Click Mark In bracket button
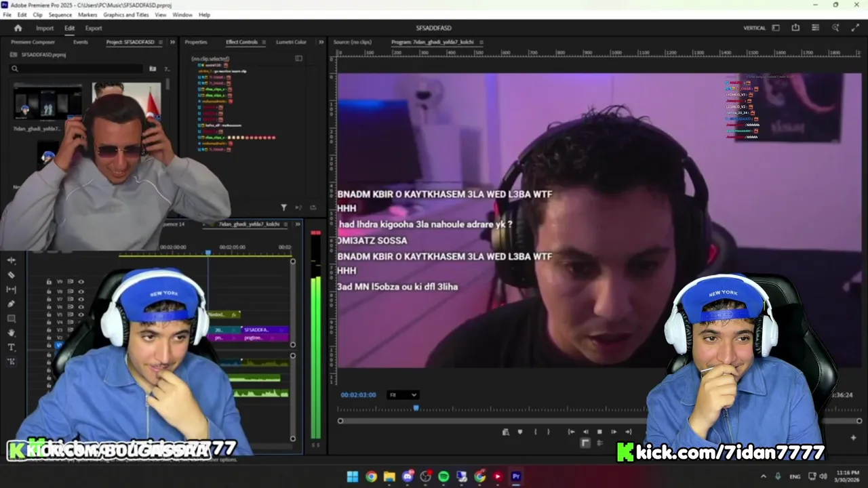The width and height of the screenshot is (868, 488). click(x=536, y=432)
